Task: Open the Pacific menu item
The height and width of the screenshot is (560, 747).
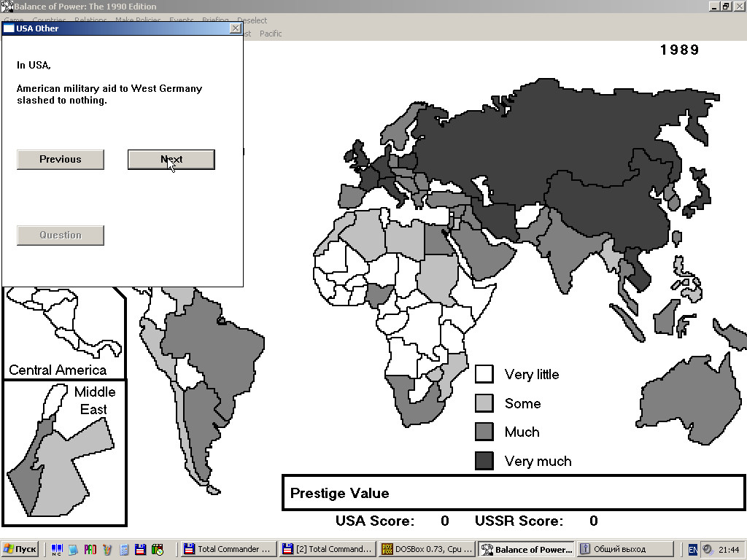Action: point(271,34)
